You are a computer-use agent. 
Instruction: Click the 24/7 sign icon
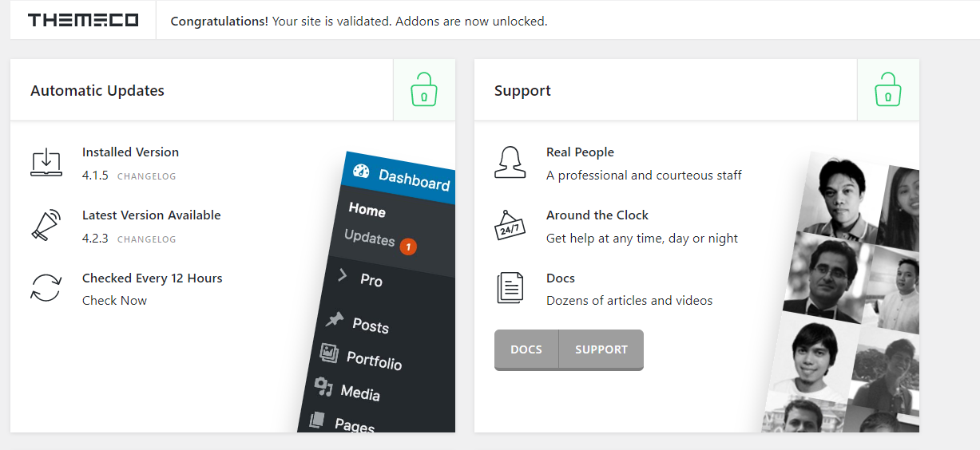point(510,226)
